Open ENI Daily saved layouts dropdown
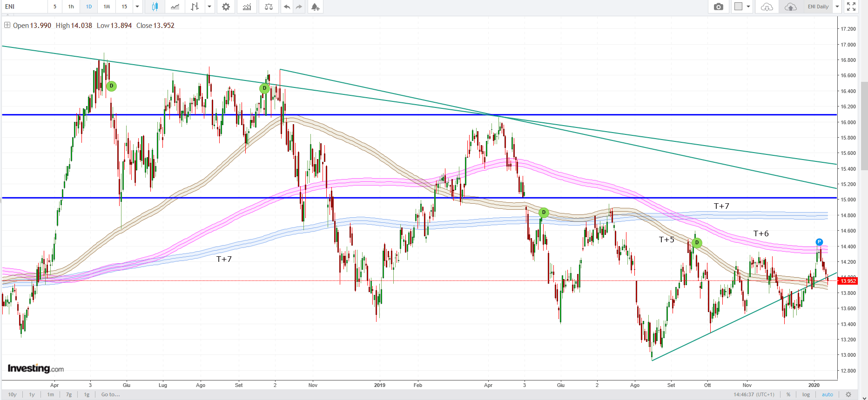This screenshot has height=400, width=868. [837, 7]
